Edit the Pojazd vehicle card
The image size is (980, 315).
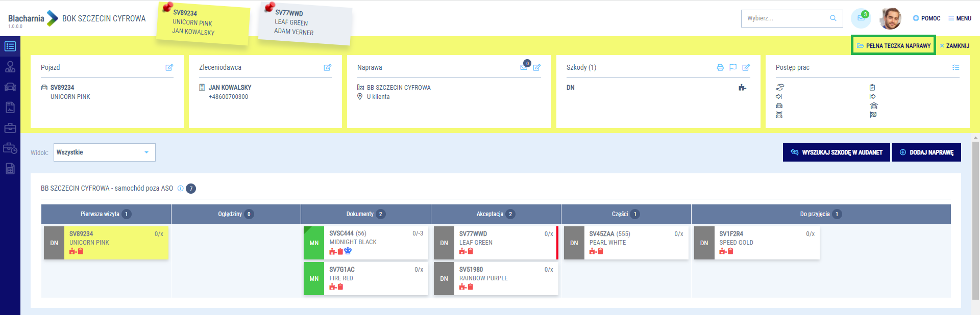[169, 67]
